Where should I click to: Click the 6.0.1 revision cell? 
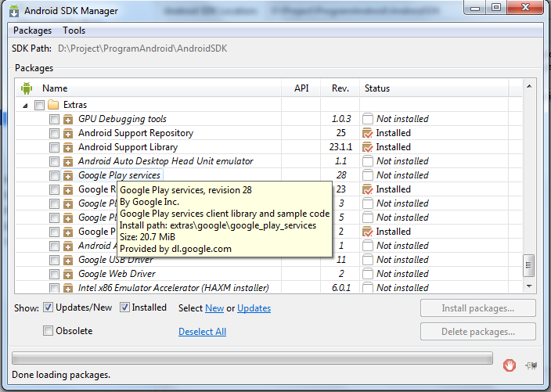(x=341, y=288)
